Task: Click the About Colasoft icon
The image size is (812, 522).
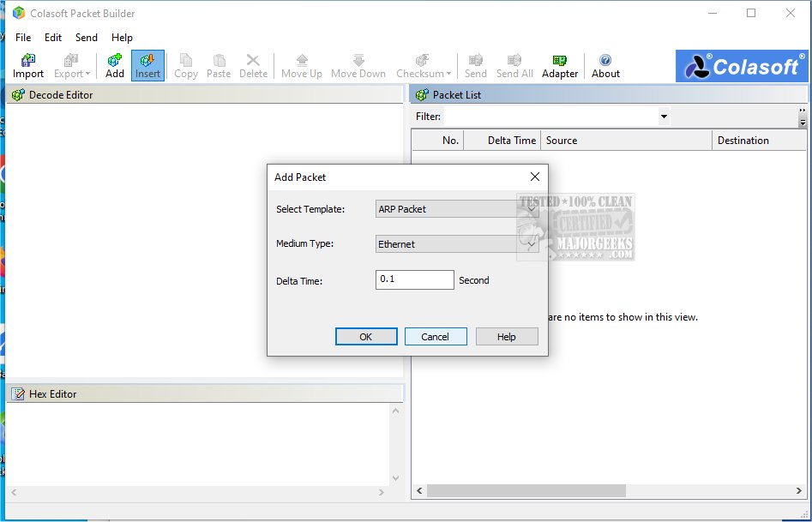Action: coord(604,63)
